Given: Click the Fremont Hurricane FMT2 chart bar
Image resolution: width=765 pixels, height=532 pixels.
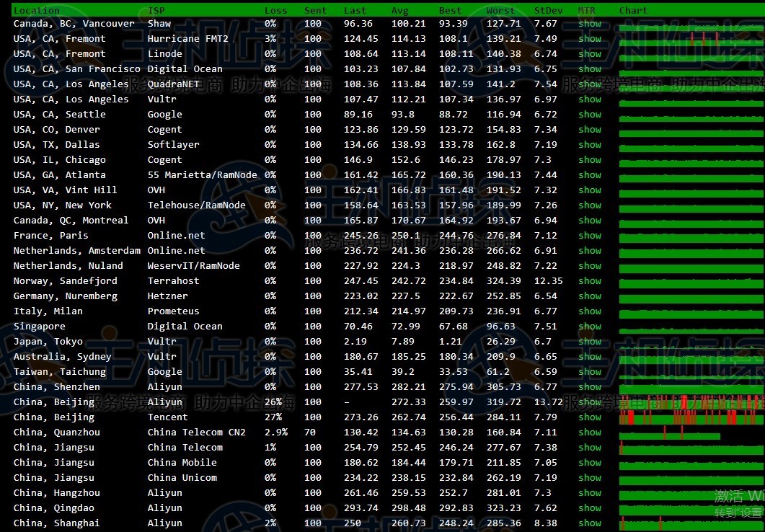Looking at the screenshot, I should tap(691, 39).
